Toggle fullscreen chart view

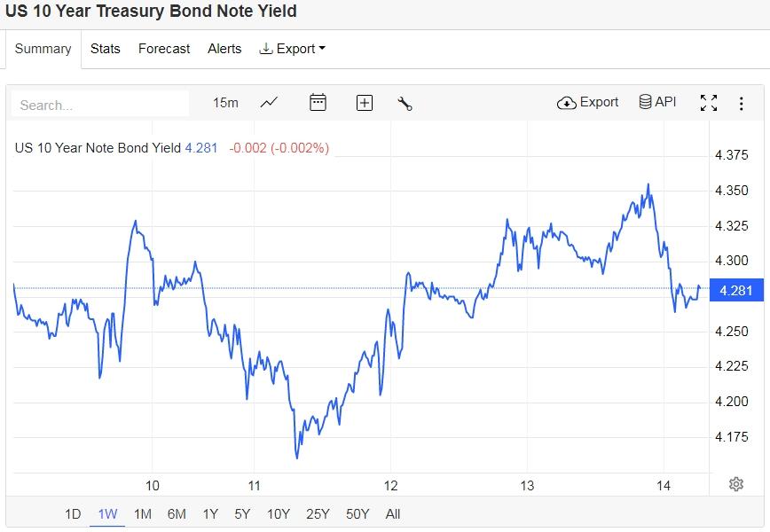pyautogui.click(x=708, y=103)
